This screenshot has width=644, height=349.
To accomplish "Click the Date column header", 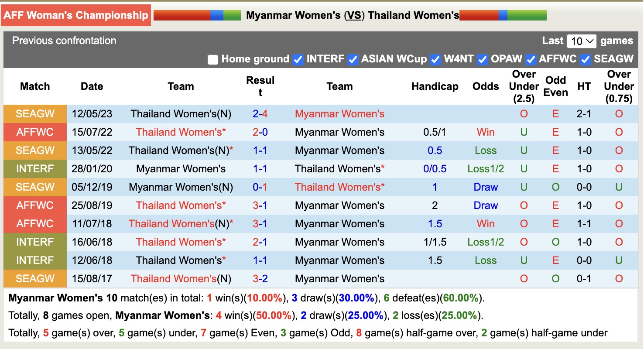I will click(x=92, y=86).
